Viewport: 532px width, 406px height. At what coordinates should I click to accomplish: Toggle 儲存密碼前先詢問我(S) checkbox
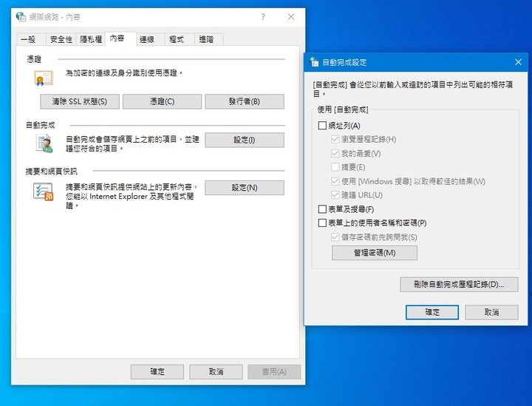pyautogui.click(x=335, y=237)
